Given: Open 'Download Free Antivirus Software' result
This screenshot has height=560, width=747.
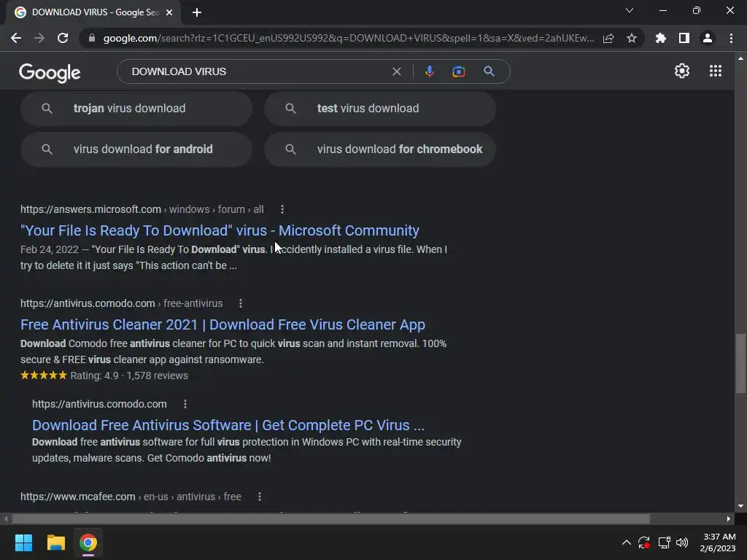Looking at the screenshot, I should point(228,425).
